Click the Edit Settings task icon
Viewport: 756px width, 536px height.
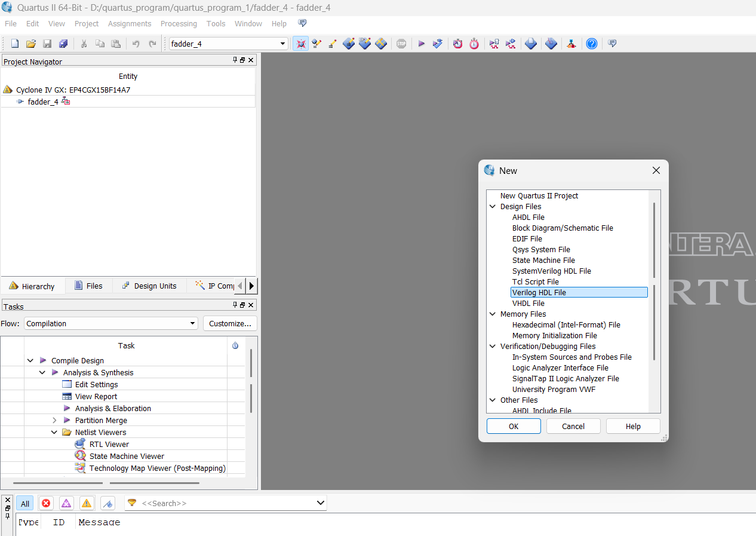pos(67,384)
